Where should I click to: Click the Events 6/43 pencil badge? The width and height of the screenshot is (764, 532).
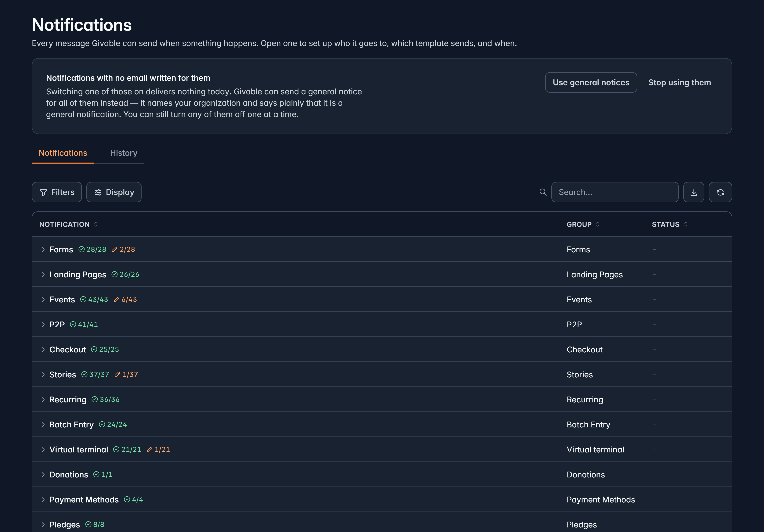point(125,299)
